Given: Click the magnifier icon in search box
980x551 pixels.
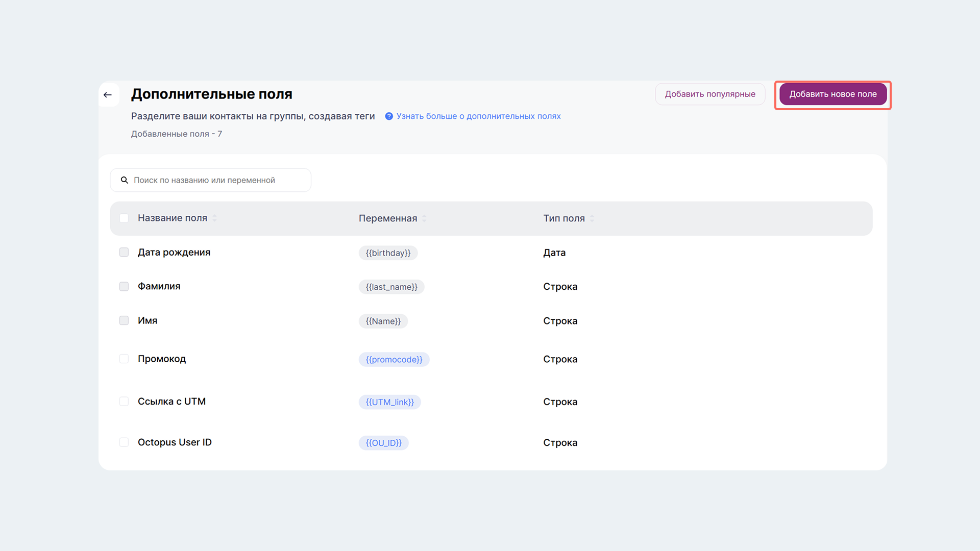Looking at the screenshot, I should tap(124, 180).
